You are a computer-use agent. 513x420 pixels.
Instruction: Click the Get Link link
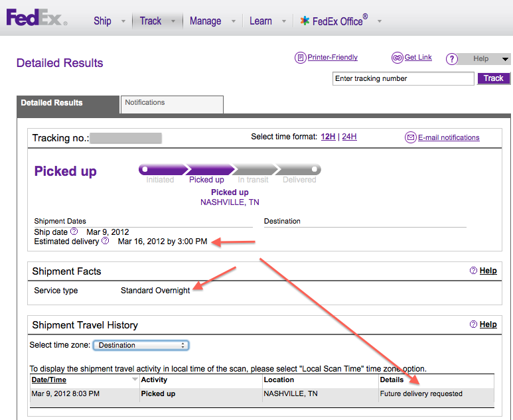(418, 57)
